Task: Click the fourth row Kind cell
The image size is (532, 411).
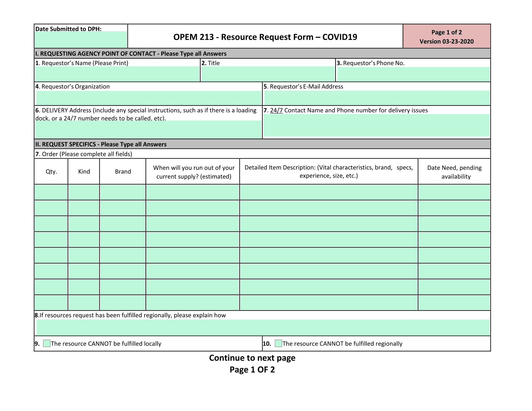Action: pos(84,240)
